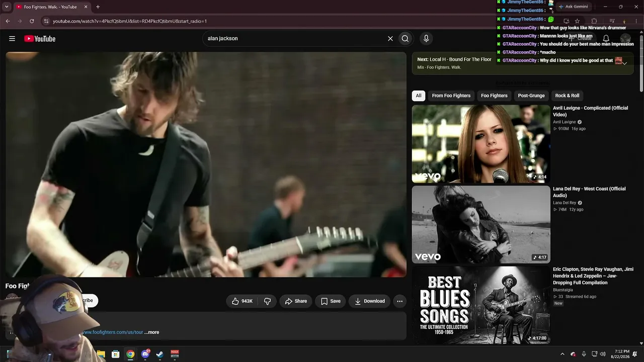Open the network icon in system tray

click(594, 354)
